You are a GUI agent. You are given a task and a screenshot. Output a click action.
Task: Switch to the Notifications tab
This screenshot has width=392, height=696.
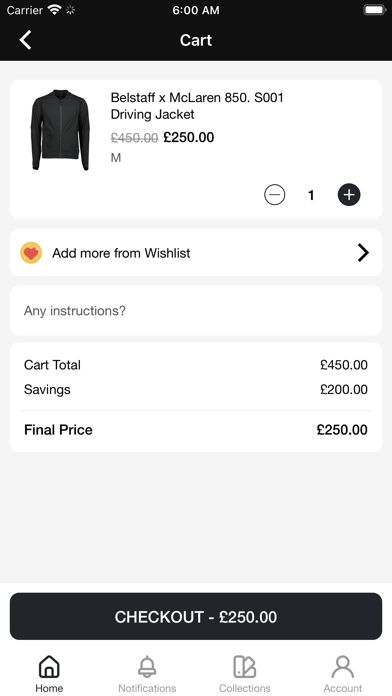[147, 674]
